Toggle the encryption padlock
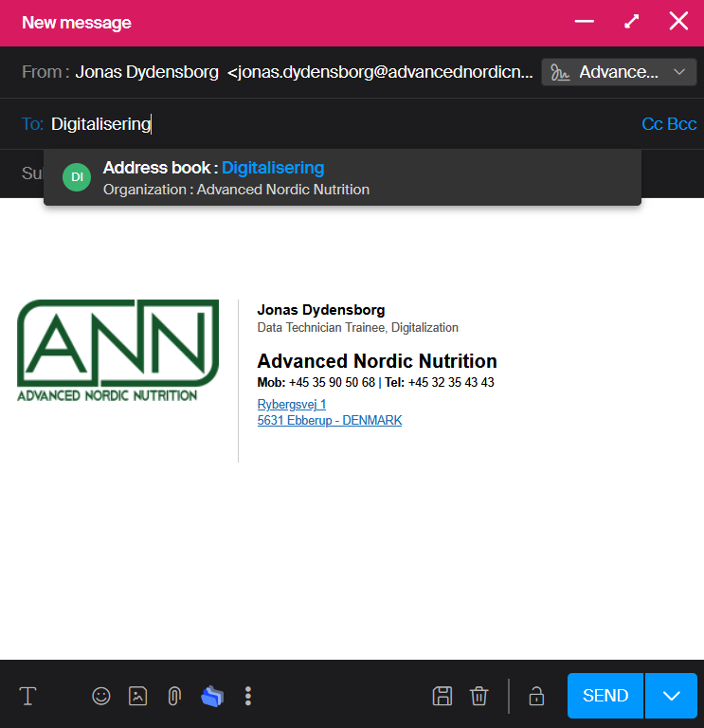This screenshot has width=704, height=728. click(x=536, y=696)
